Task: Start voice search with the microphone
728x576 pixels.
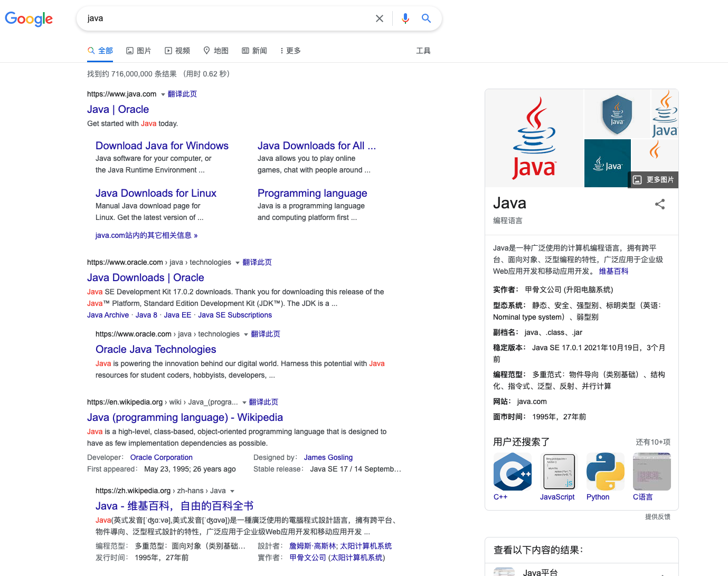Action: coord(405,18)
